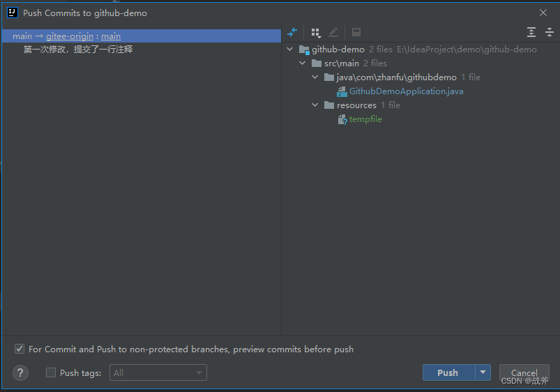The height and width of the screenshot is (392, 560).
Task: Click the Expand All icon
Action: (x=531, y=32)
